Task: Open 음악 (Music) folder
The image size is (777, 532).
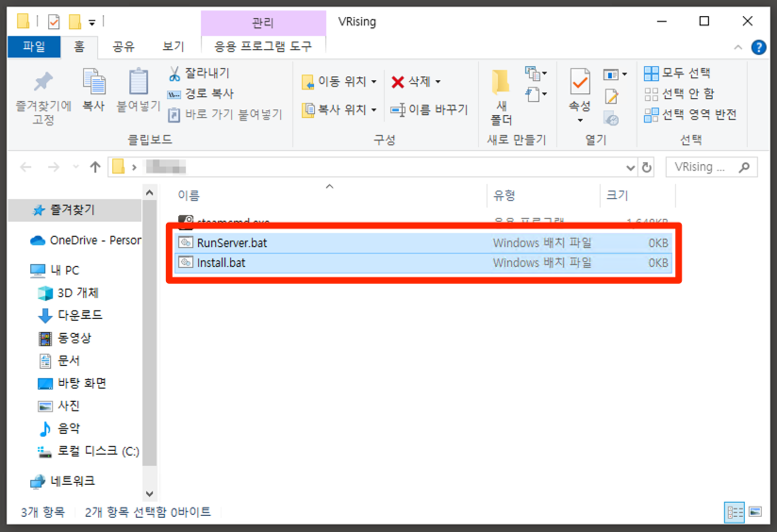Action: (59, 428)
